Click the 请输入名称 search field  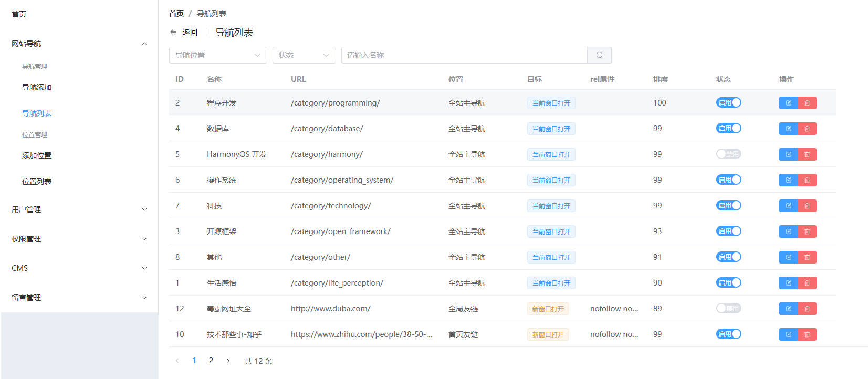coord(464,55)
